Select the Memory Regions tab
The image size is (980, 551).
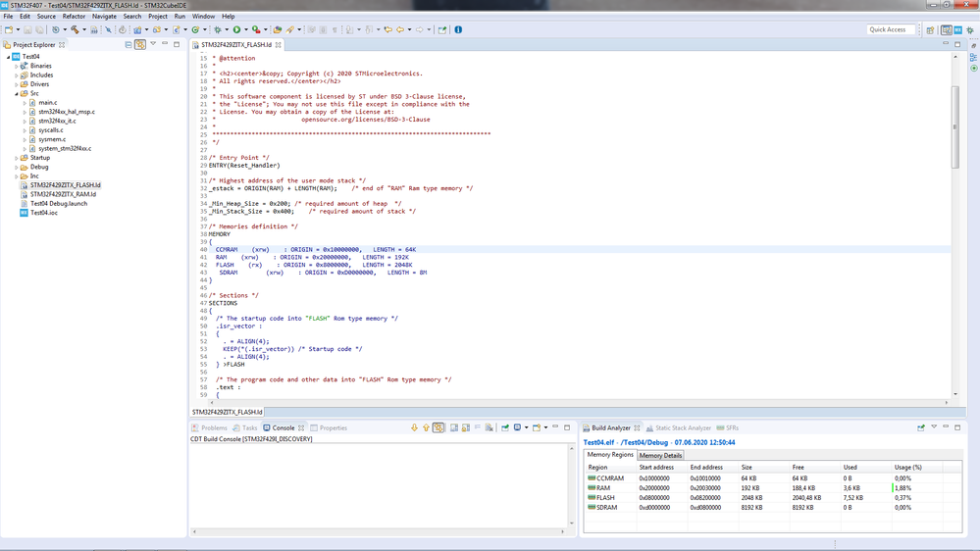coord(610,455)
